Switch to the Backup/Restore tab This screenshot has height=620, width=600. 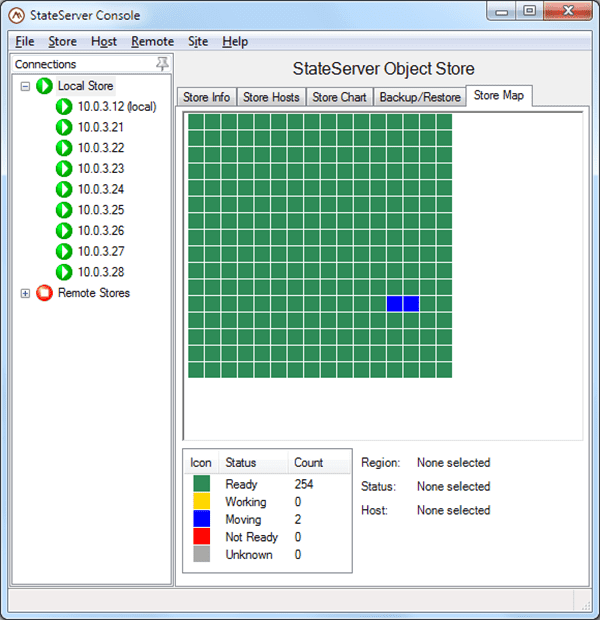click(x=420, y=97)
